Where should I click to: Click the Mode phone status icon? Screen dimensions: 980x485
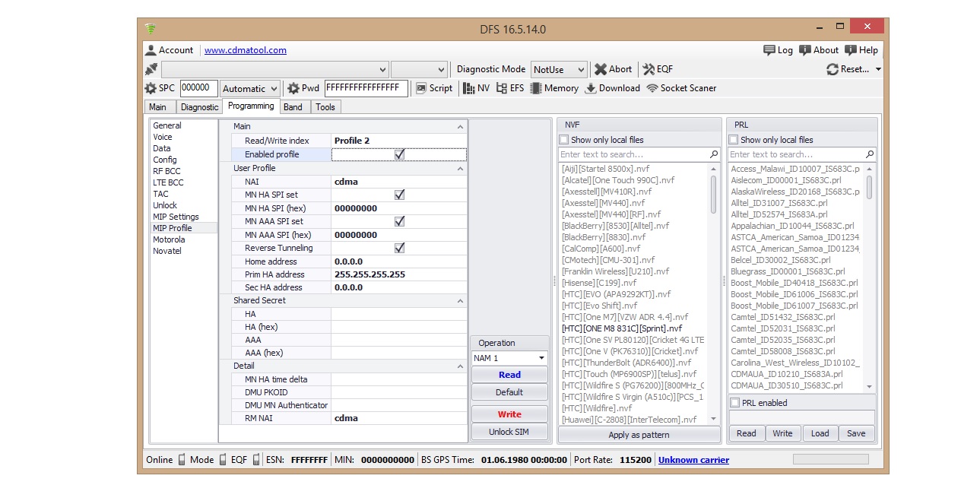(x=222, y=459)
